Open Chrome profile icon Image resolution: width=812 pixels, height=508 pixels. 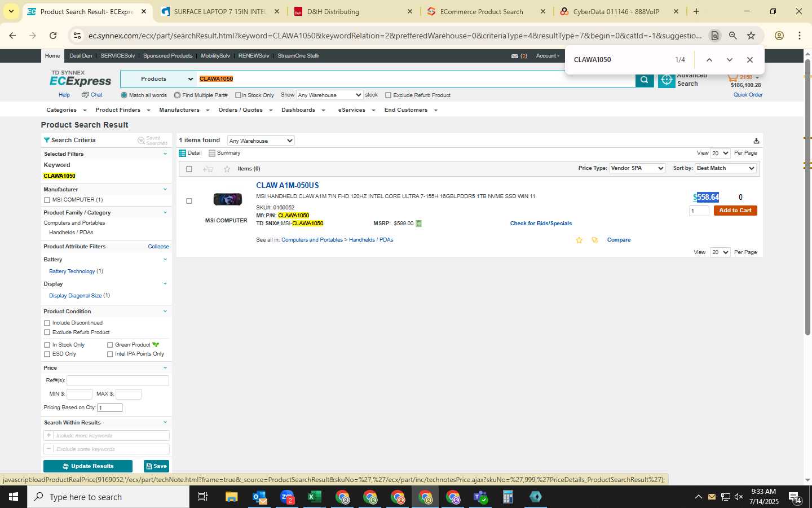[779, 36]
